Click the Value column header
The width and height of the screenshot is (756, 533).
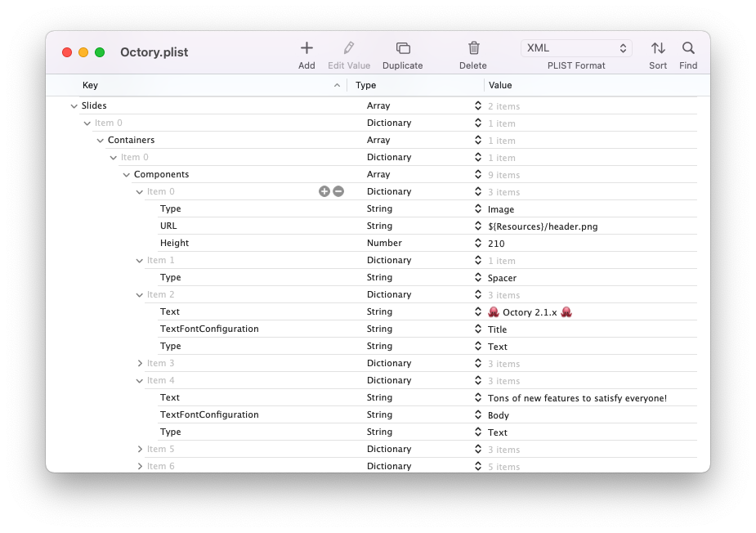click(x=597, y=85)
